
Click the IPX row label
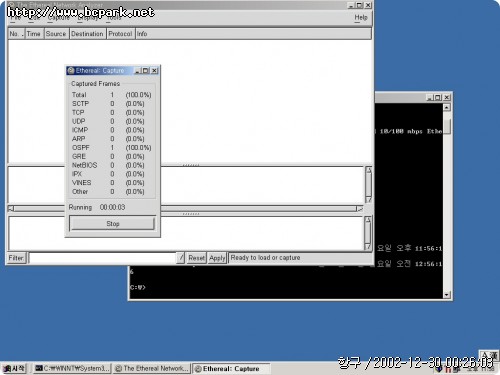(77, 174)
